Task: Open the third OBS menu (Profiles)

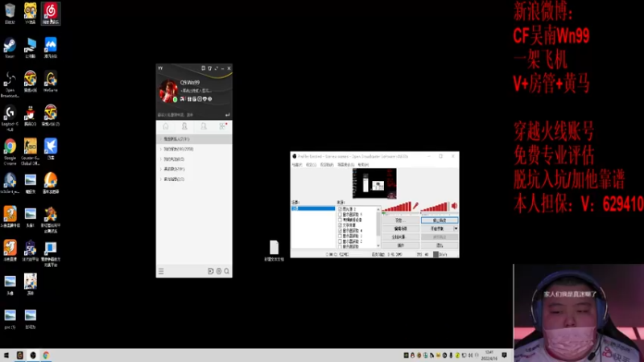Action: 327,165
